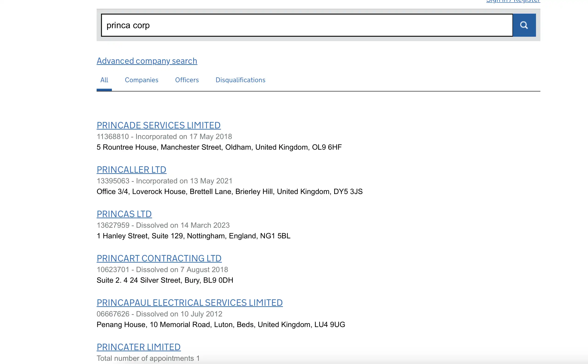This screenshot has width=588, height=364.
Task: Open PRINCAPAUL ELECTRICAL SERVICES LIMITED result
Action: [190, 302]
